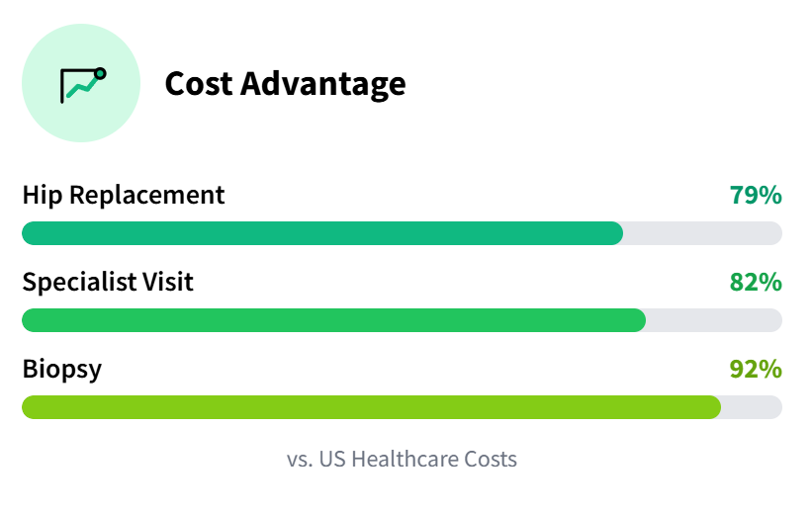Screen dimensions: 812x513
Task: Click the small dot atop the chart icon
Action: click(x=99, y=72)
